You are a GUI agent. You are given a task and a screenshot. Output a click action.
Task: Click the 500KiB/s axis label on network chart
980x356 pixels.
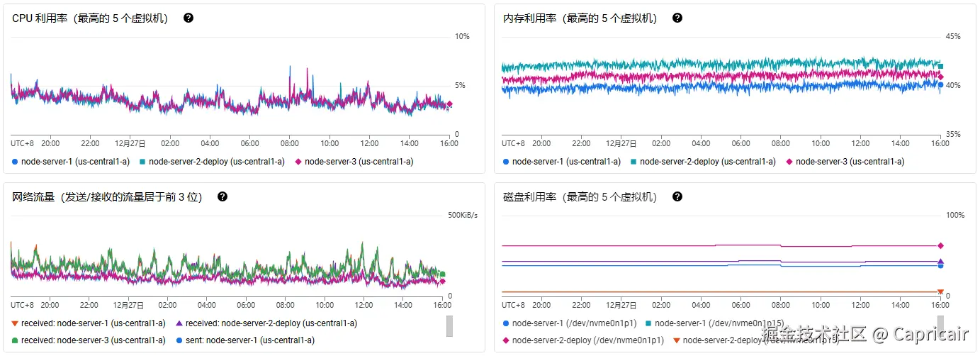tap(463, 215)
